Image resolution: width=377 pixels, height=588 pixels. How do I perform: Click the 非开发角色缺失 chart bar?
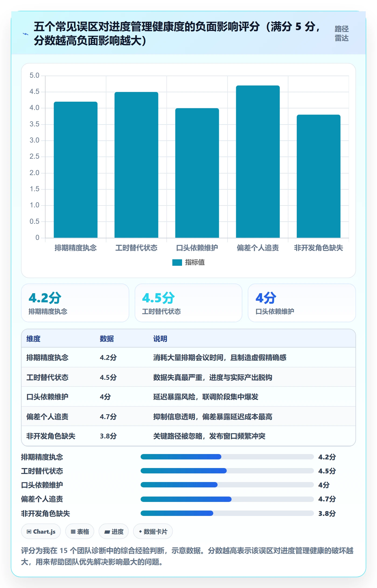click(x=319, y=176)
